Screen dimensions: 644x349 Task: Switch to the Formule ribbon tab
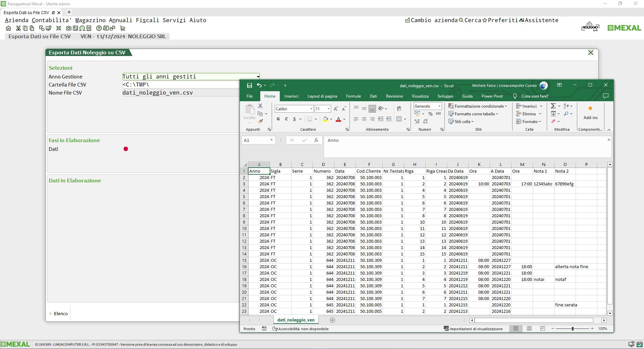tap(353, 96)
